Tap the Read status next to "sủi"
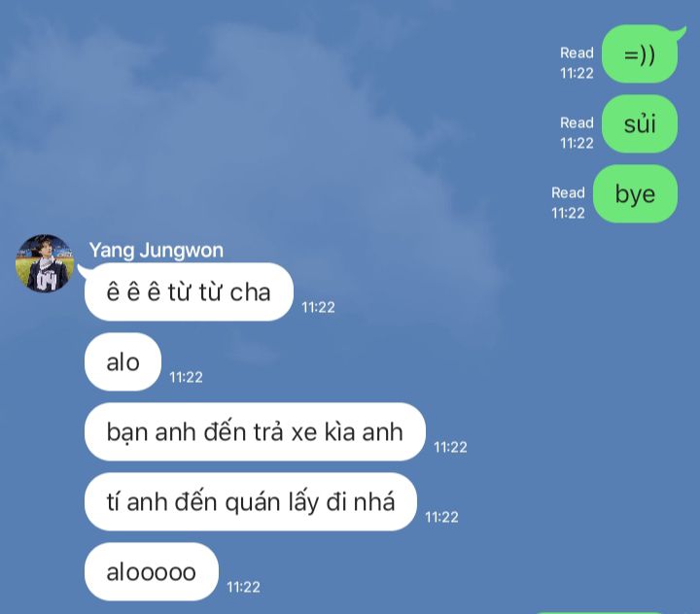 click(577, 122)
